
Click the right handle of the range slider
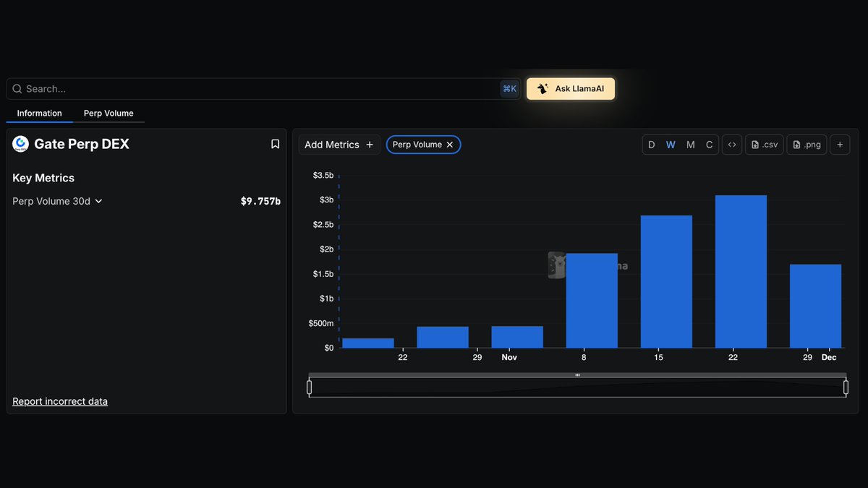coord(846,388)
